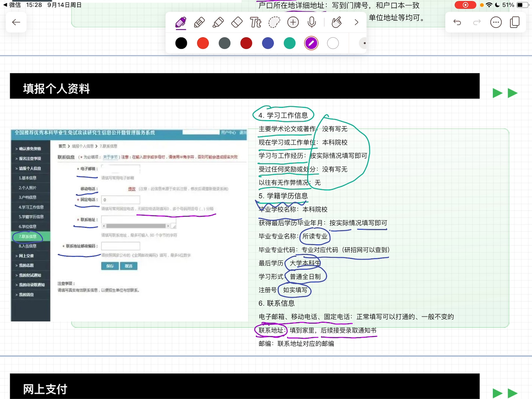The height and width of the screenshot is (399, 532).
Task: Select the eraser tool
Action: pos(237,22)
